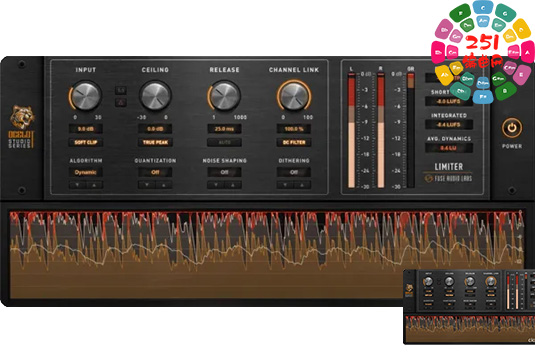Click the Noise Shaping up arrow
The height and width of the screenshot is (363, 535).
point(233,185)
